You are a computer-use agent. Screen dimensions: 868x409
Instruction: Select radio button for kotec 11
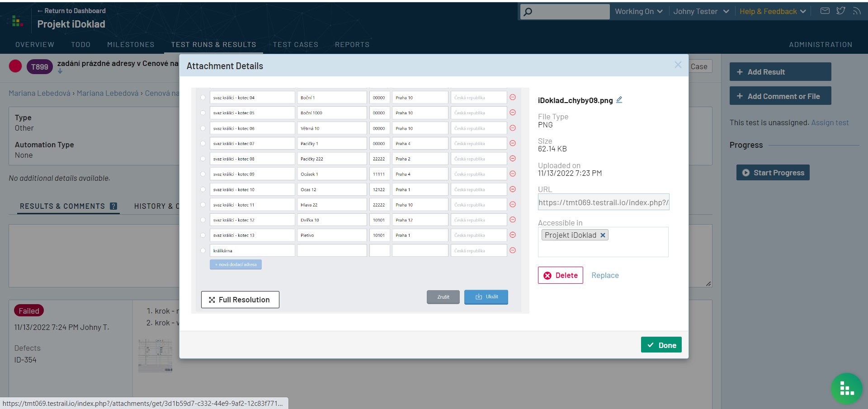pyautogui.click(x=203, y=205)
